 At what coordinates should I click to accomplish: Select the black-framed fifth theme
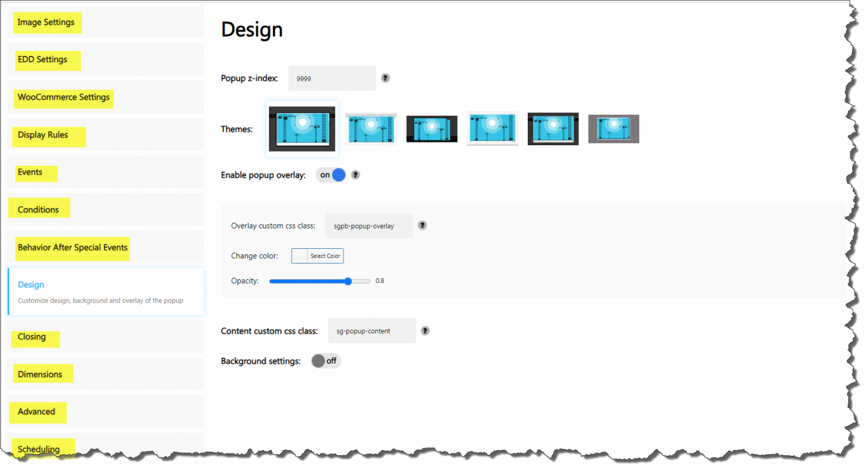point(553,128)
